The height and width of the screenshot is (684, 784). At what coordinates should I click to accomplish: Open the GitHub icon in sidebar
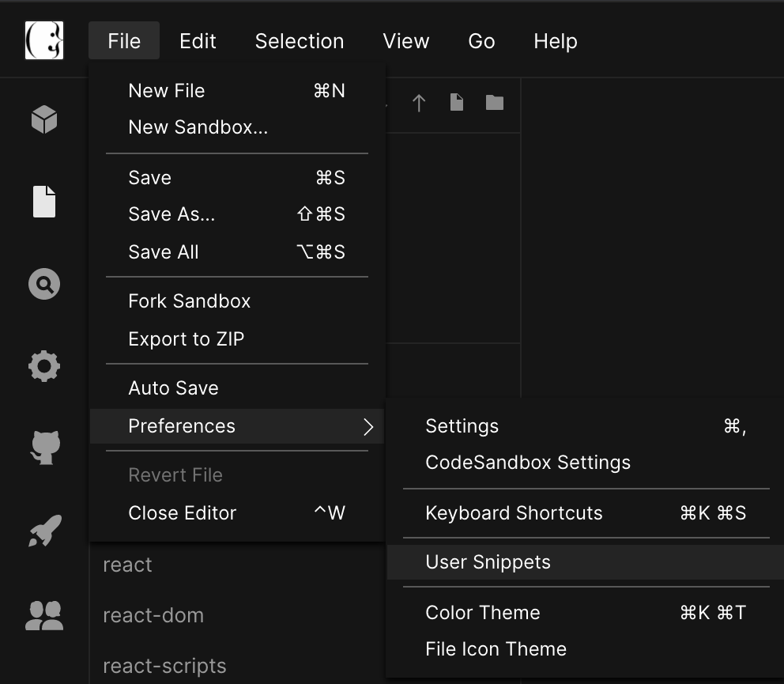point(45,448)
